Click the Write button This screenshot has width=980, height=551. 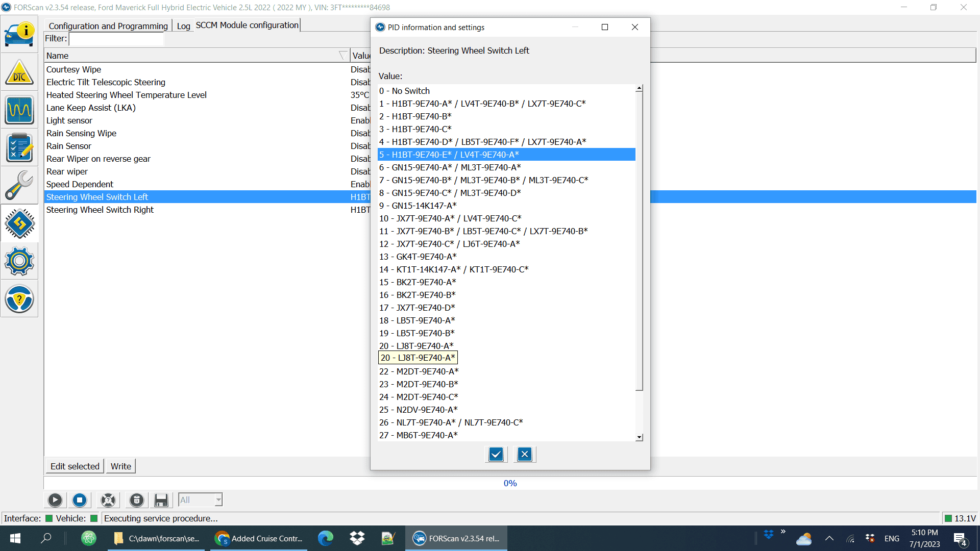tap(121, 466)
